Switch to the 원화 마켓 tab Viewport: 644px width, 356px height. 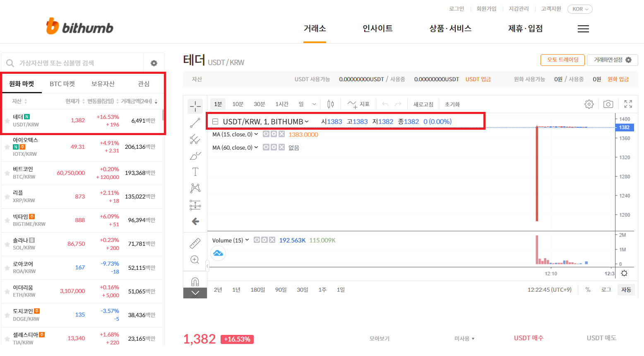point(22,84)
